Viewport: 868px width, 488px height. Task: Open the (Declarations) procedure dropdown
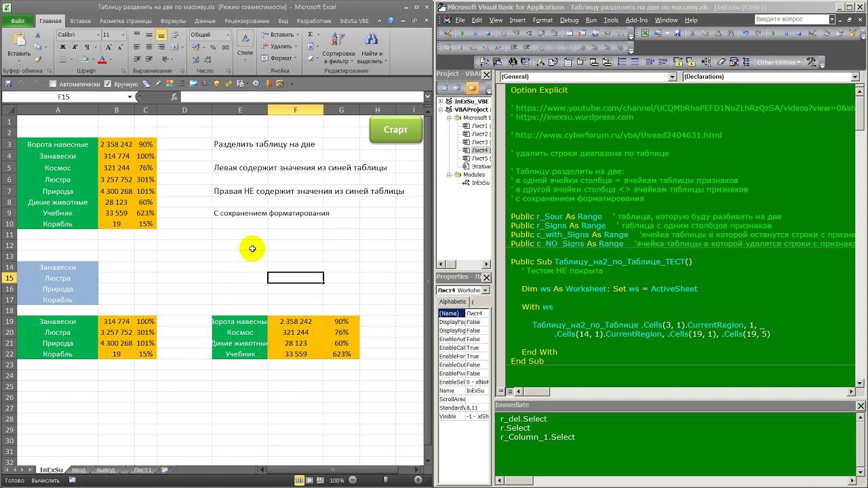pos(854,77)
